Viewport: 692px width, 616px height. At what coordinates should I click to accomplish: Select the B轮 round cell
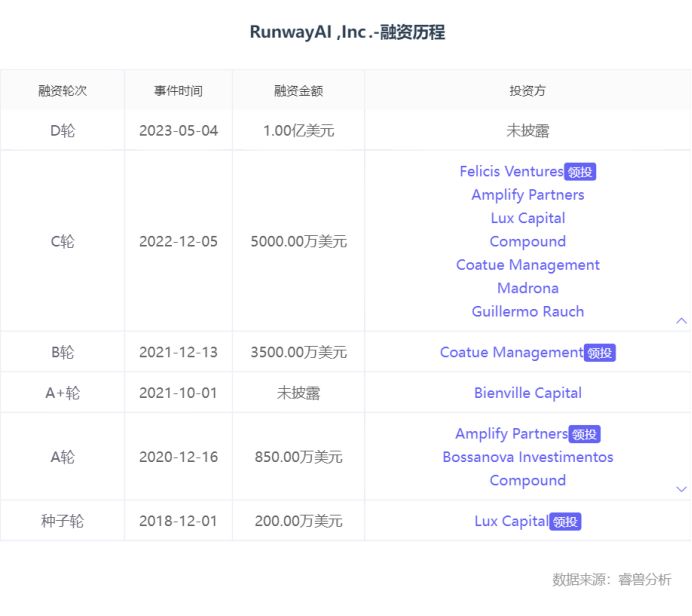tap(62, 352)
